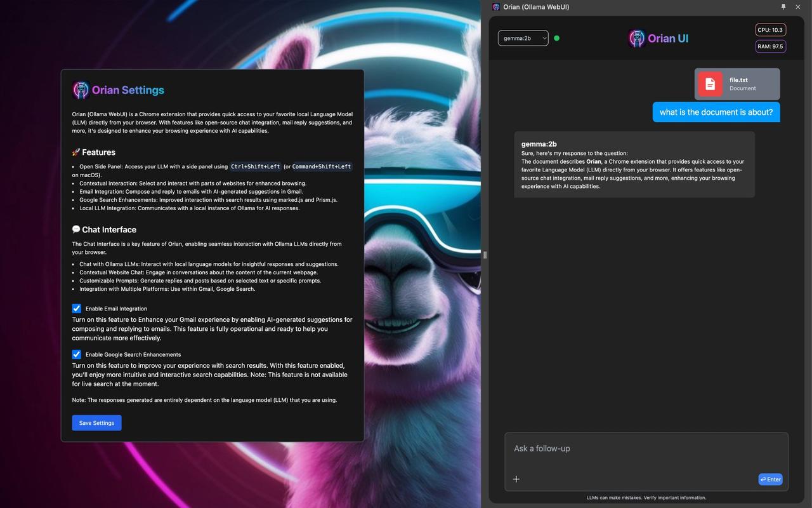This screenshot has width=812, height=508.
Task: Click the red file.txt document icon
Action: (x=710, y=84)
